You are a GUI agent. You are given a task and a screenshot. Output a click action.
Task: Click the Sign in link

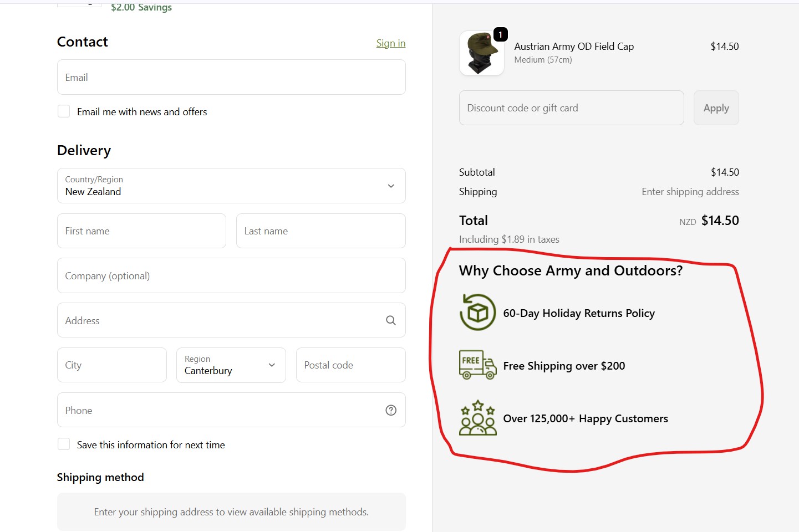click(391, 43)
